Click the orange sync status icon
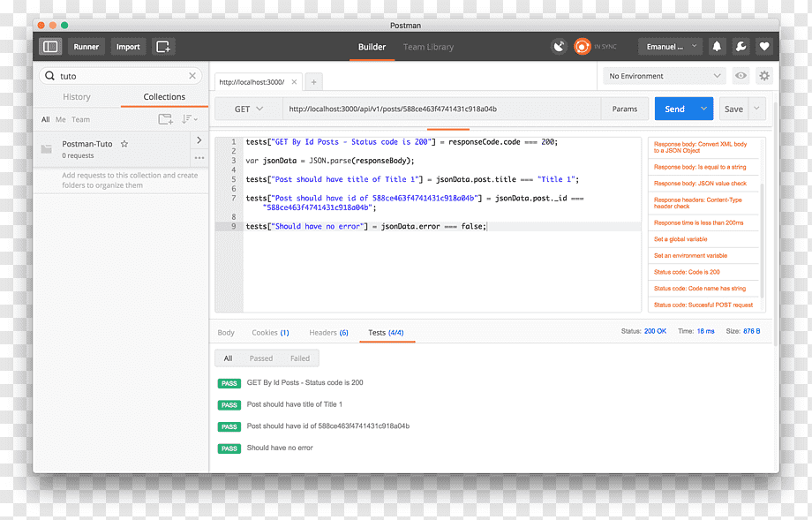This screenshot has height=520, width=812. tap(582, 47)
